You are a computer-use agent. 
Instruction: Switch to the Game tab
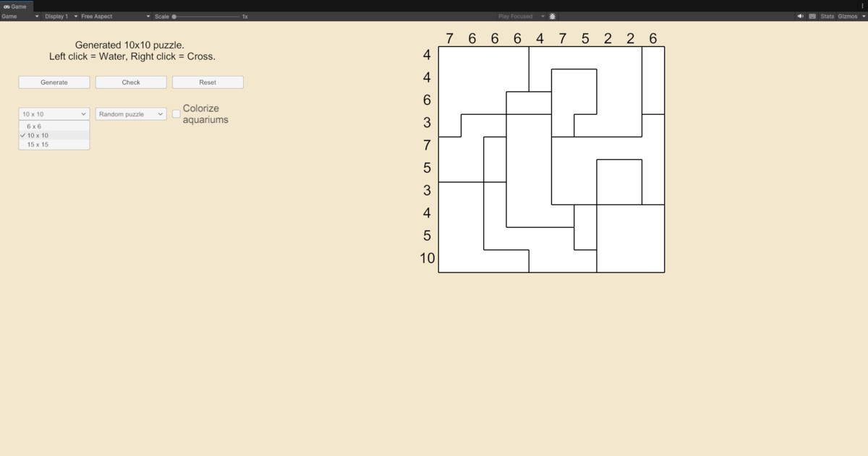click(x=15, y=6)
